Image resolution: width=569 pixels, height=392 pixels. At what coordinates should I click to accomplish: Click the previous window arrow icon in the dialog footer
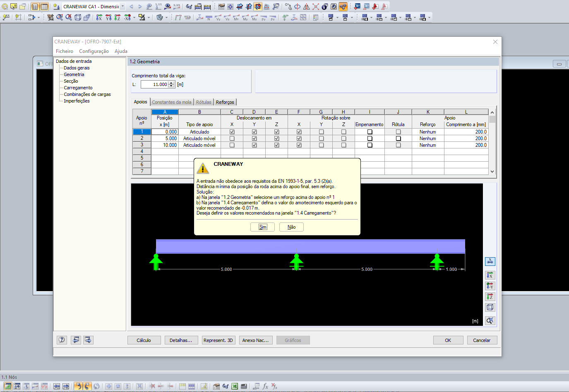point(76,340)
